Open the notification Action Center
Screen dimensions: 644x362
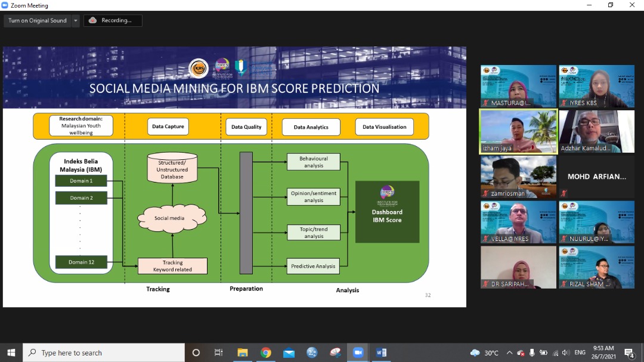pos(628,352)
